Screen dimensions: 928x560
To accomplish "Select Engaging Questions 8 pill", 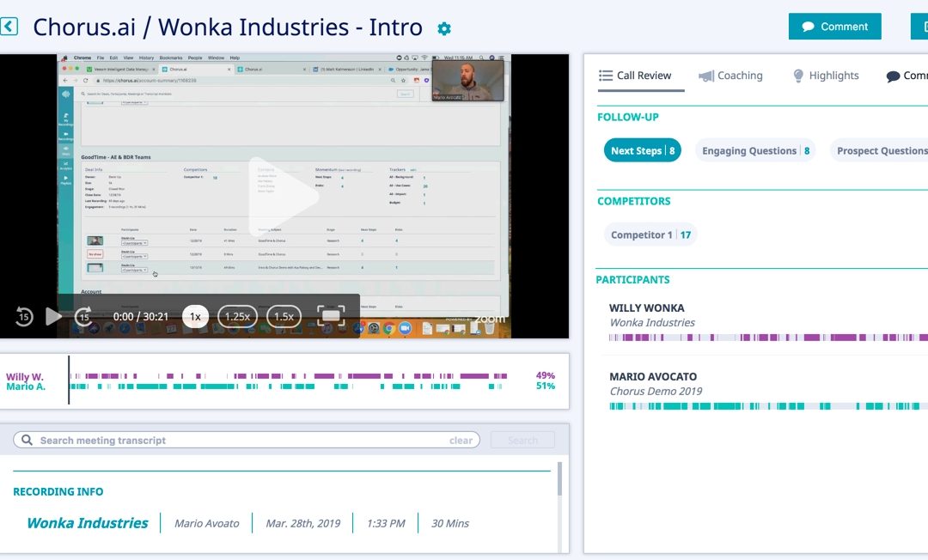I will click(755, 151).
